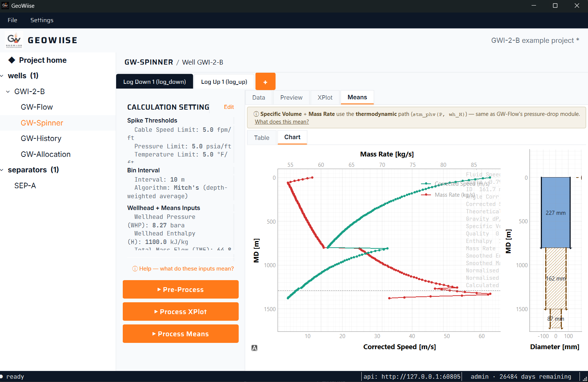Viewport: 588px width, 382px height.
Task: Switch to the Data tab
Action: tap(259, 97)
